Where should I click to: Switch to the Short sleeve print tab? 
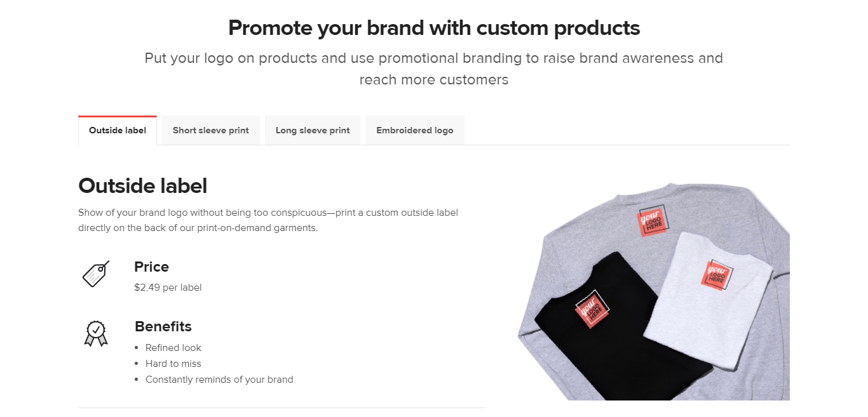click(x=210, y=130)
